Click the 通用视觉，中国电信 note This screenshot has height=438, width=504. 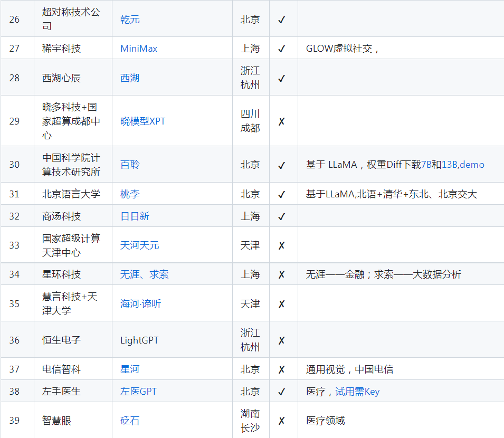[x=350, y=369]
